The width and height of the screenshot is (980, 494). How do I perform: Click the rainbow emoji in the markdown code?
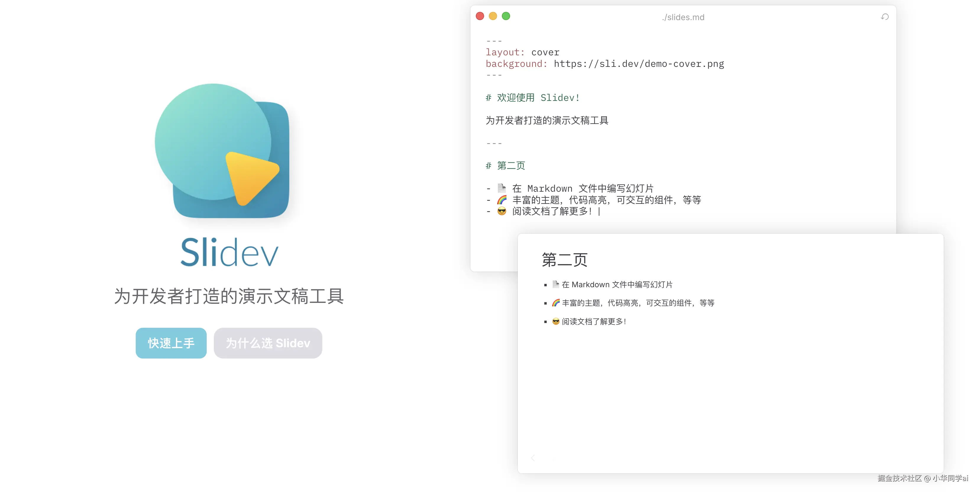502,200
